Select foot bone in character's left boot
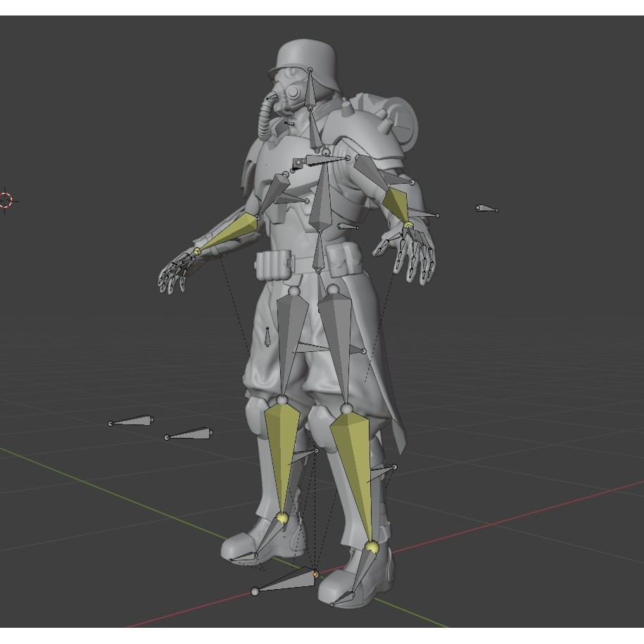644x644 pixels. (x=363, y=573)
